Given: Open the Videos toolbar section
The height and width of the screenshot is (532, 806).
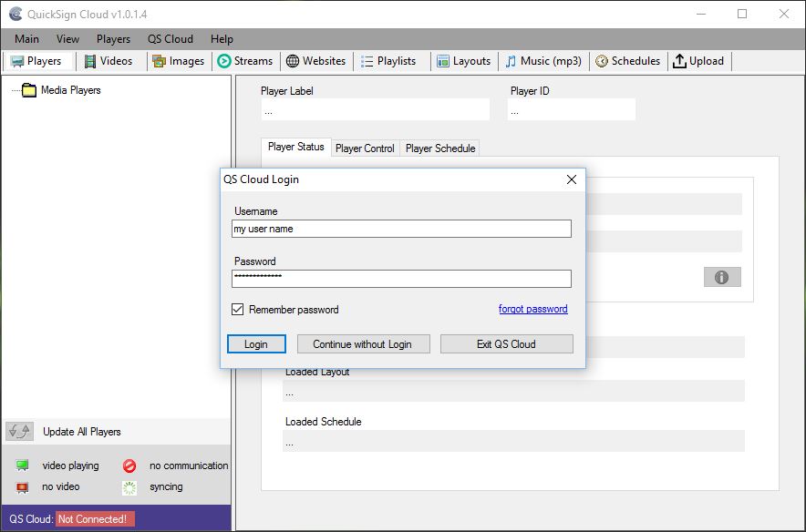Looking at the screenshot, I should coord(108,61).
